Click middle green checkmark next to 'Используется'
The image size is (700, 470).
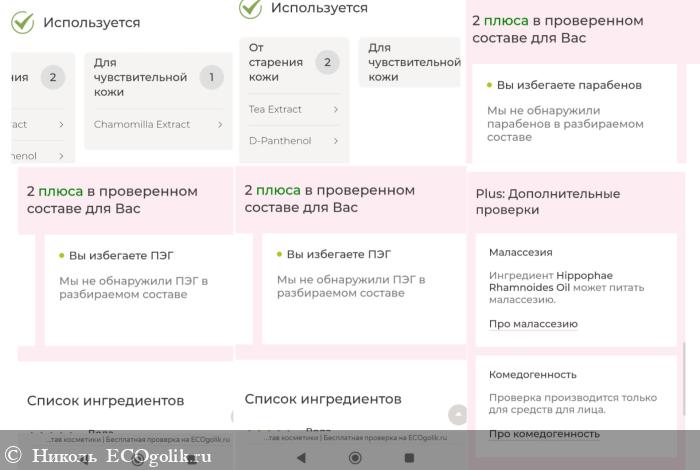[250, 8]
